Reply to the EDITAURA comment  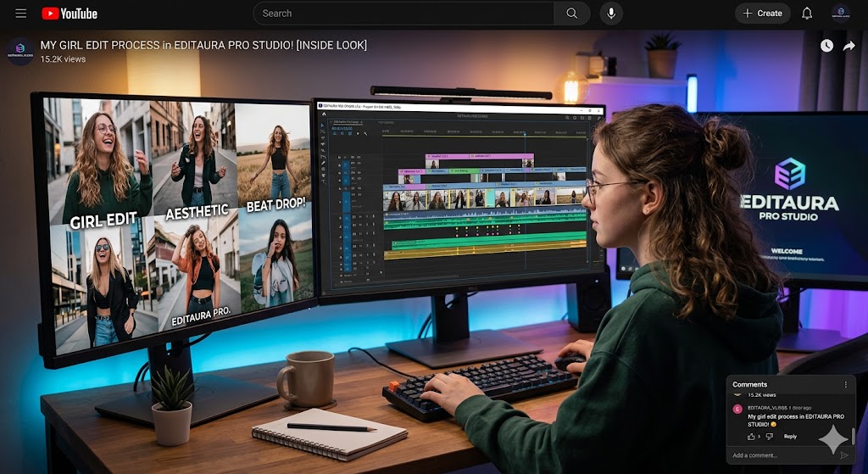tap(790, 437)
